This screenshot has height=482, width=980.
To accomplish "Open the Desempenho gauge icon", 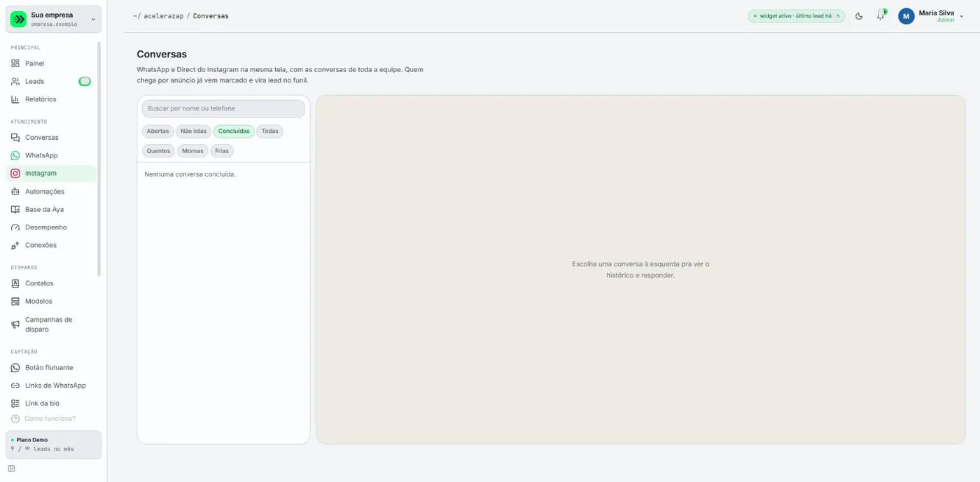I will pyautogui.click(x=15, y=227).
